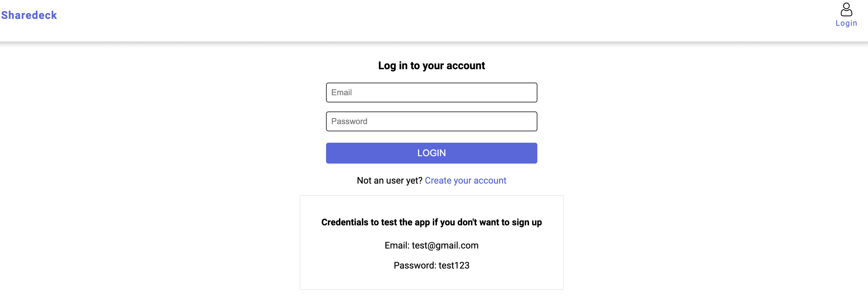Click the Email placeholder text
The height and width of the screenshot is (302, 868).
coord(341,92)
